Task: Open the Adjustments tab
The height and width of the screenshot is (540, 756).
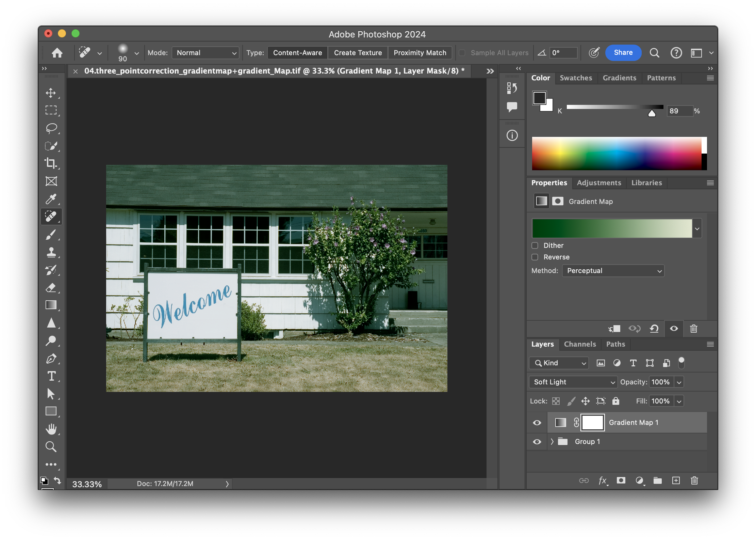Action: 599,183
